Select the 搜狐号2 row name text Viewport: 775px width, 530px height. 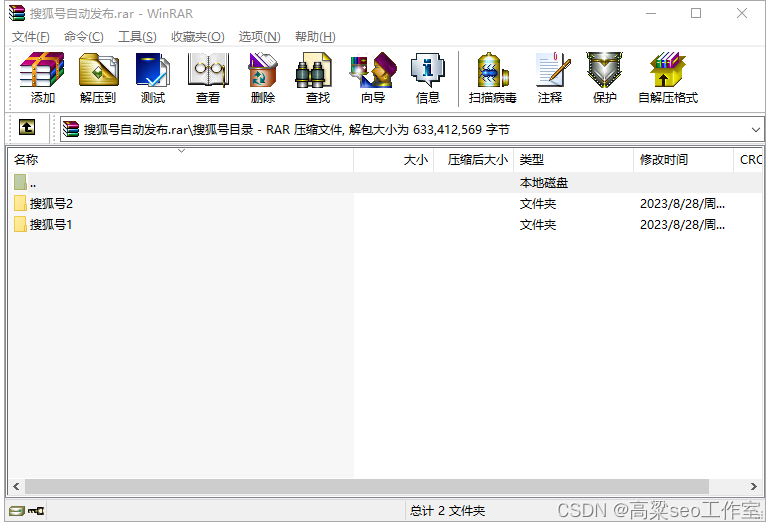click(51, 204)
